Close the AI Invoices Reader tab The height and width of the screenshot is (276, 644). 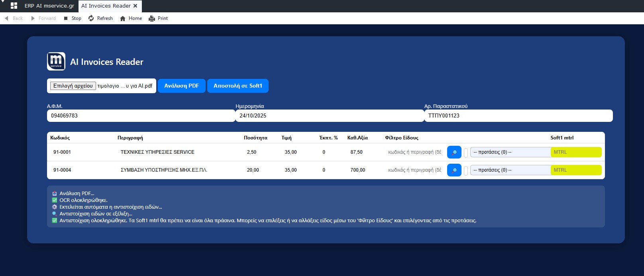(x=135, y=6)
